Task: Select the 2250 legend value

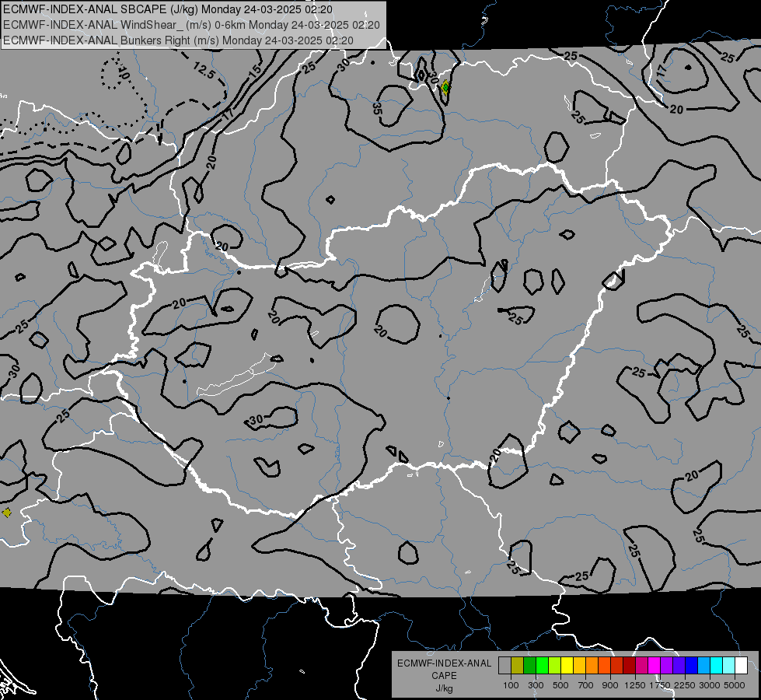Action: [685, 685]
